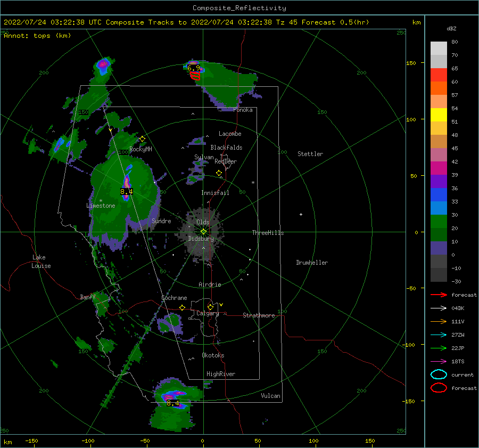The width and height of the screenshot is (479, 448).
Task: Click the dBZ heading above the color scale
Action: pyautogui.click(x=451, y=28)
